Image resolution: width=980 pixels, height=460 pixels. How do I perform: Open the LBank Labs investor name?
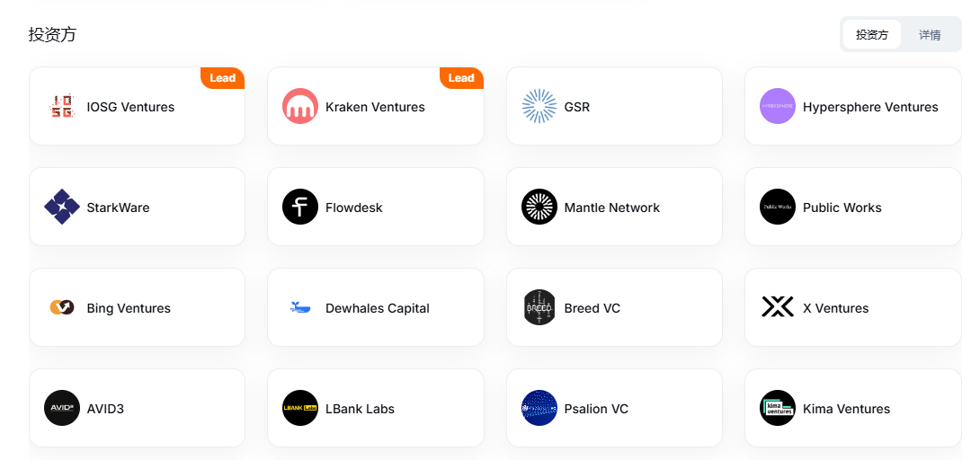[x=360, y=409]
